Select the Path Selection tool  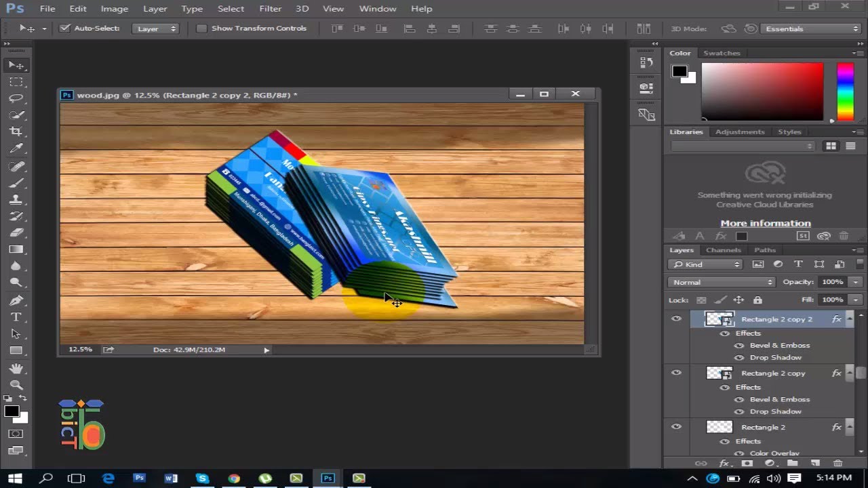[x=16, y=334]
